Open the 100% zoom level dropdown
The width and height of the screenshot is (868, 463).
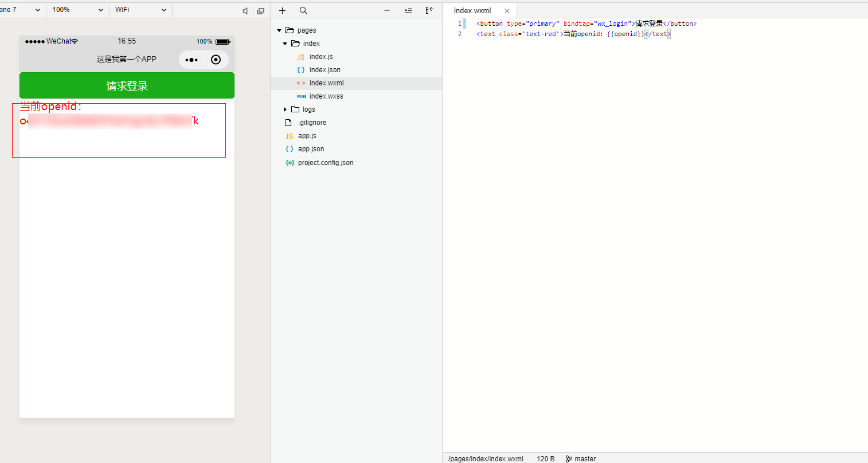77,10
